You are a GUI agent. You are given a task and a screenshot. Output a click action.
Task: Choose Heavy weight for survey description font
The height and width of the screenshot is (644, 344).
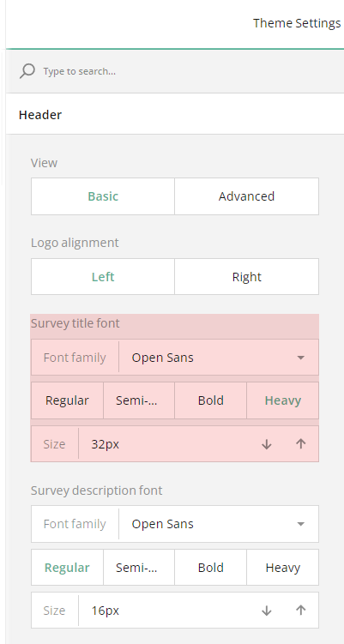[x=283, y=568]
